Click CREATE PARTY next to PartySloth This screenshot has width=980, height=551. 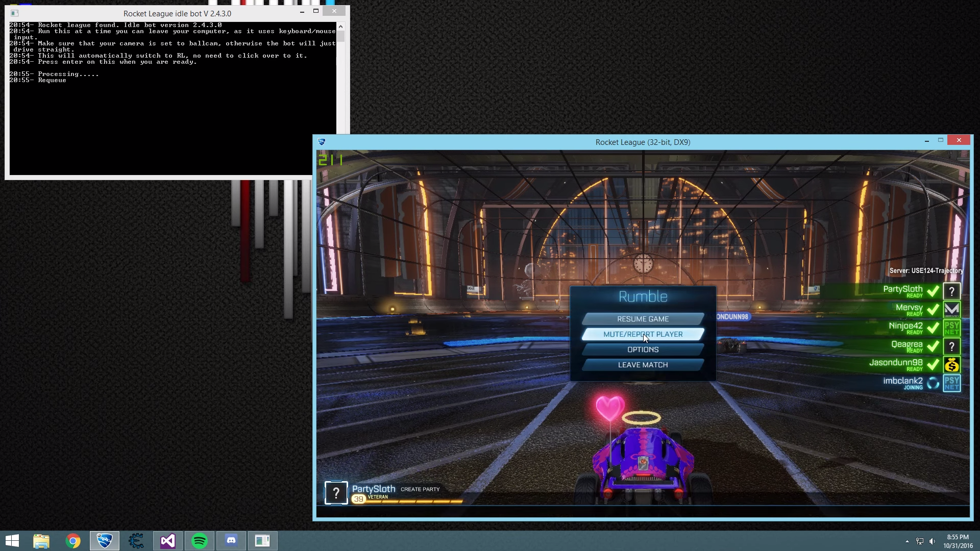[x=420, y=489]
